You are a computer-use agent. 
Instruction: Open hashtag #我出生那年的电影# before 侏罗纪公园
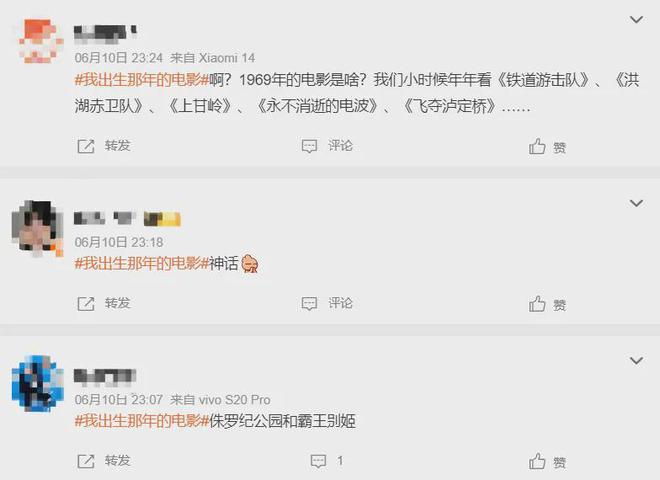142,421
